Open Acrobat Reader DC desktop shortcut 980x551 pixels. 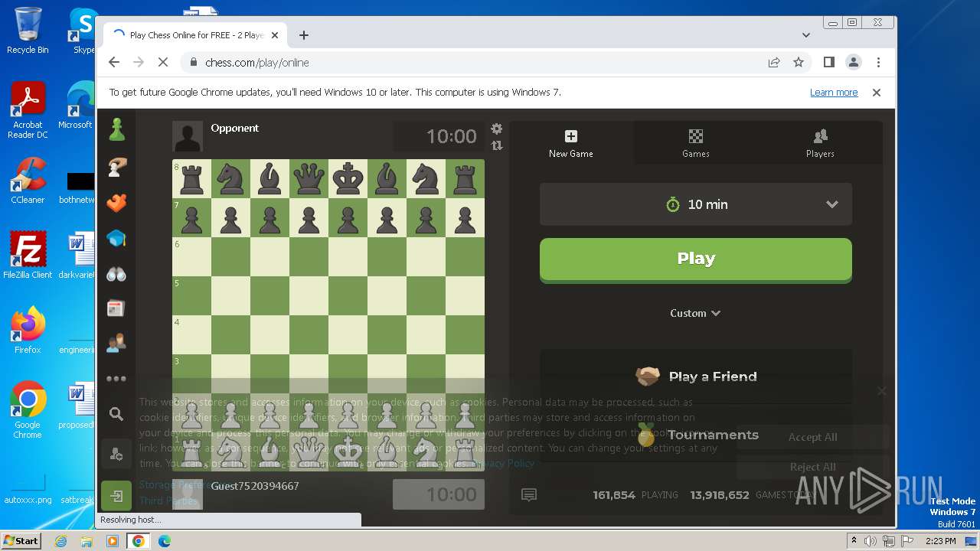[x=28, y=111]
